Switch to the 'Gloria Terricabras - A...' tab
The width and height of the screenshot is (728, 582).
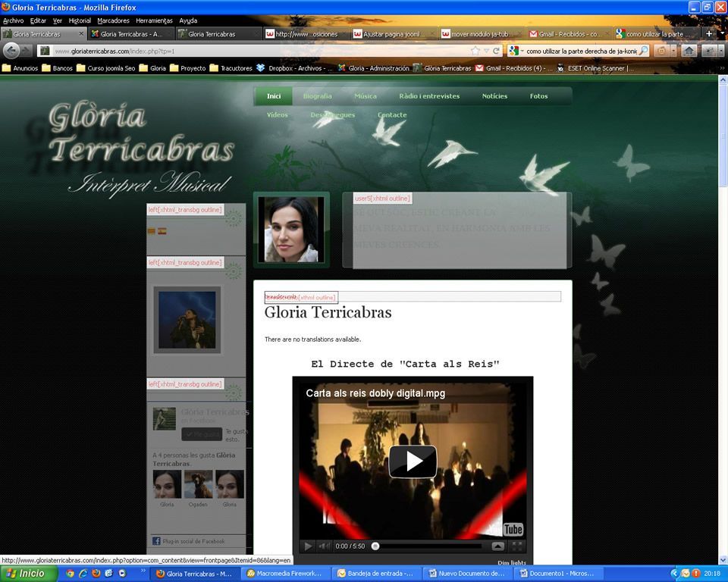pos(130,34)
